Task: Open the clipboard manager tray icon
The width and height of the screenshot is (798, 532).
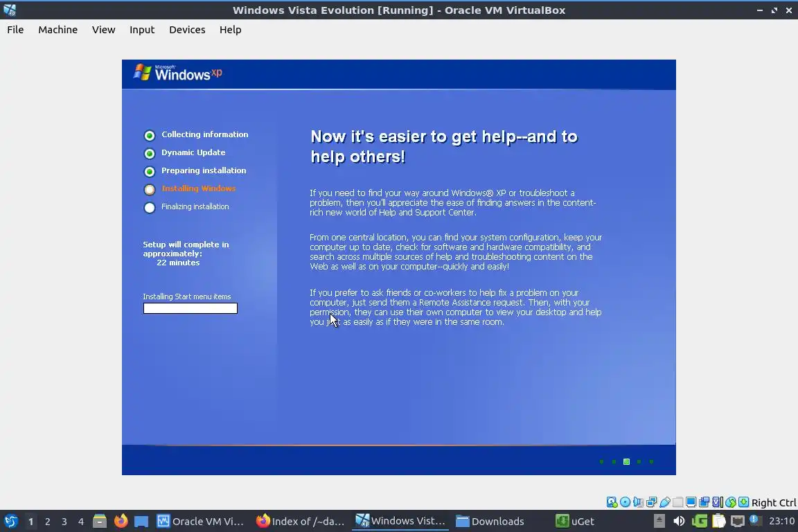Action: (x=718, y=522)
